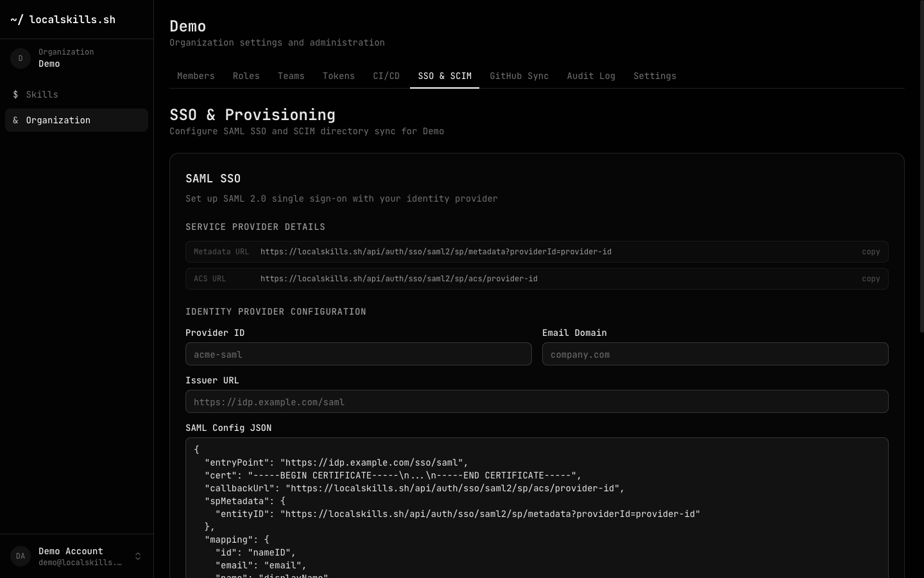Switch to the Members tab

(196, 76)
